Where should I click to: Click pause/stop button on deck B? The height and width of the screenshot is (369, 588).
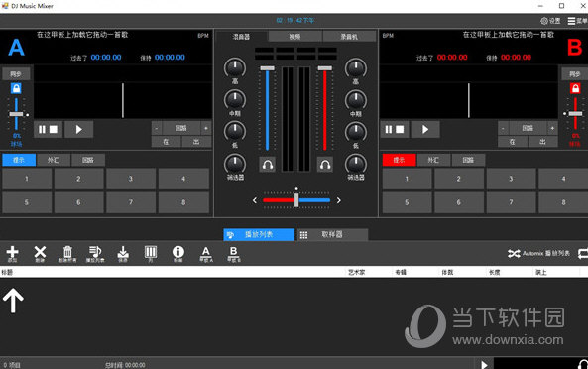point(395,129)
